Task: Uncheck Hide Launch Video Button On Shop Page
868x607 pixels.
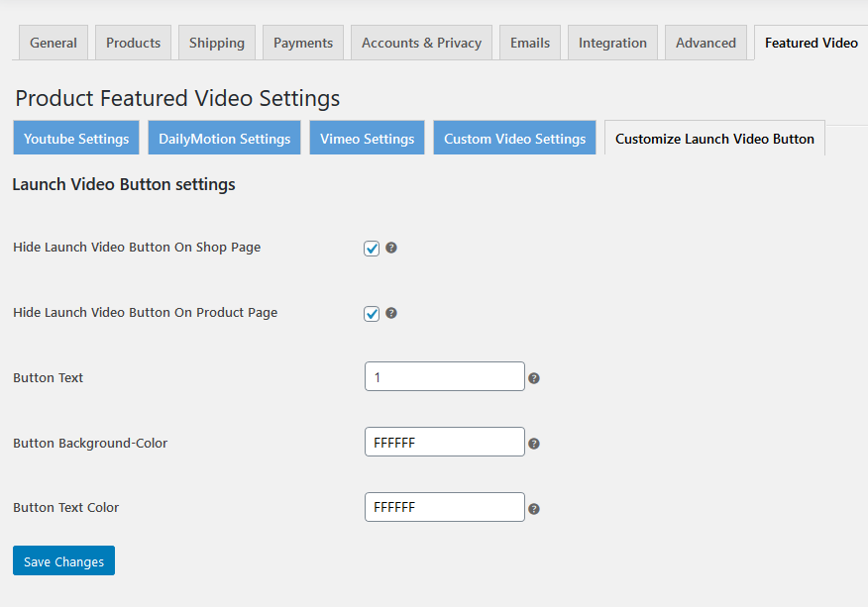Action: (371, 249)
